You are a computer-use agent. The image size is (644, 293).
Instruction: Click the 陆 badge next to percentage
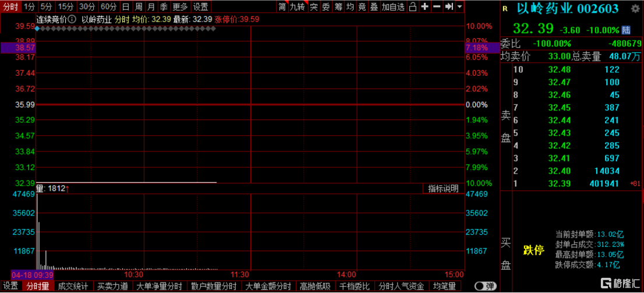pos(626,30)
